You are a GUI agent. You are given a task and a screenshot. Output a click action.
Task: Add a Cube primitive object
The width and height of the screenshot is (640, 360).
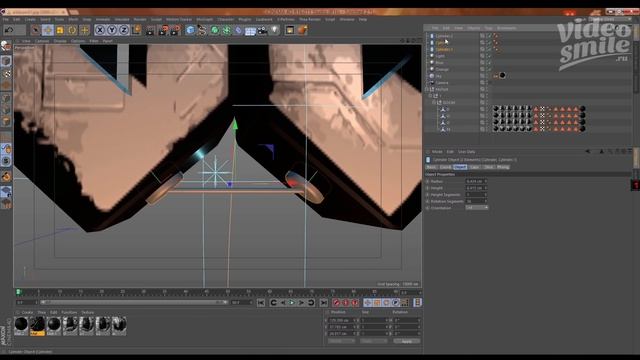[x=190, y=30]
